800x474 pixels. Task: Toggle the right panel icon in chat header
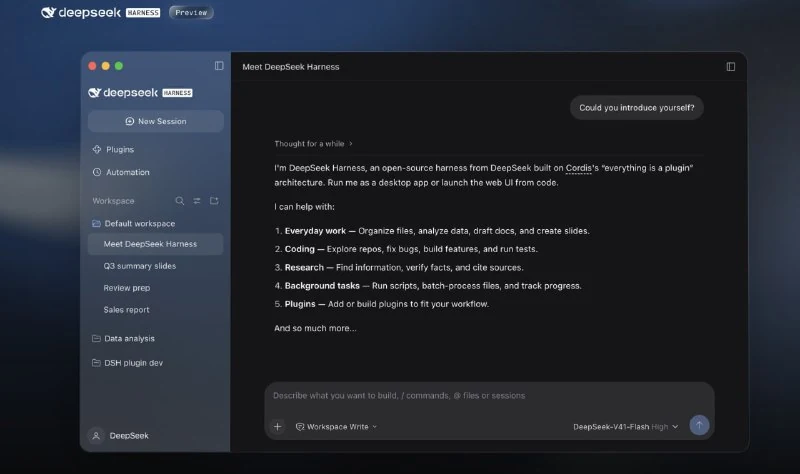731,67
